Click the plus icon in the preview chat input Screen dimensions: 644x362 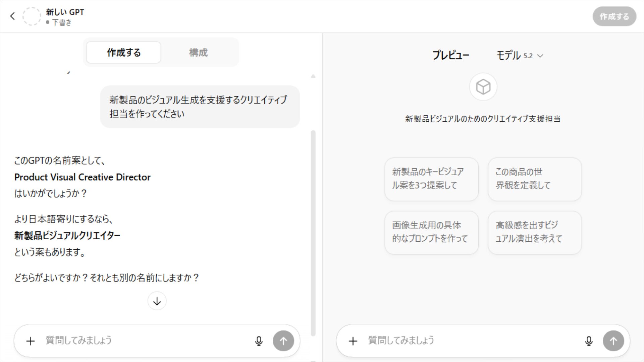click(x=353, y=341)
